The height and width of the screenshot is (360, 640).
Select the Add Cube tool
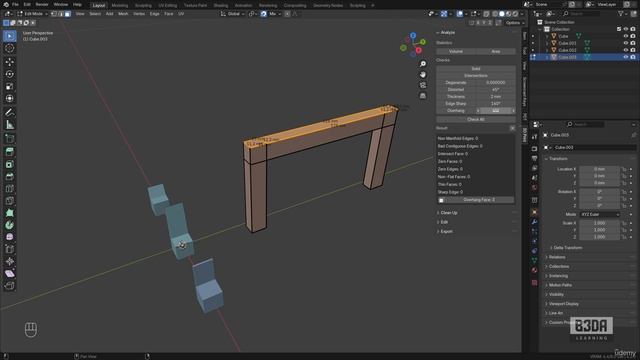tap(9, 138)
